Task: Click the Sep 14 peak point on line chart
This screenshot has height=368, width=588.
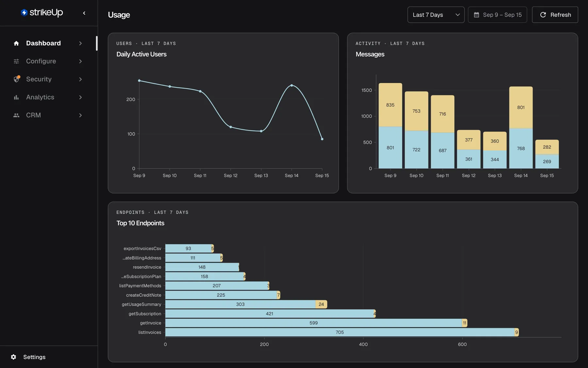Action: coord(292,85)
